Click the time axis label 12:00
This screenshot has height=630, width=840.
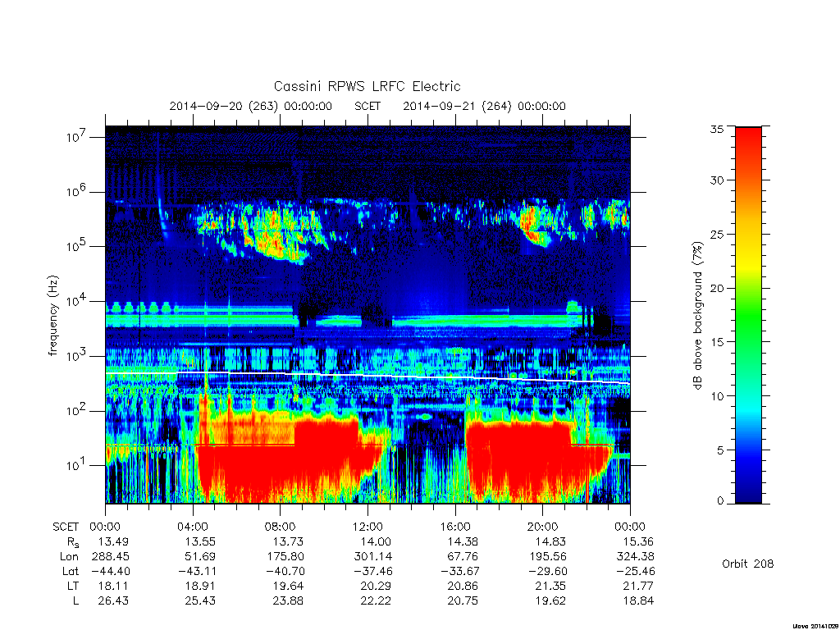pos(367,527)
